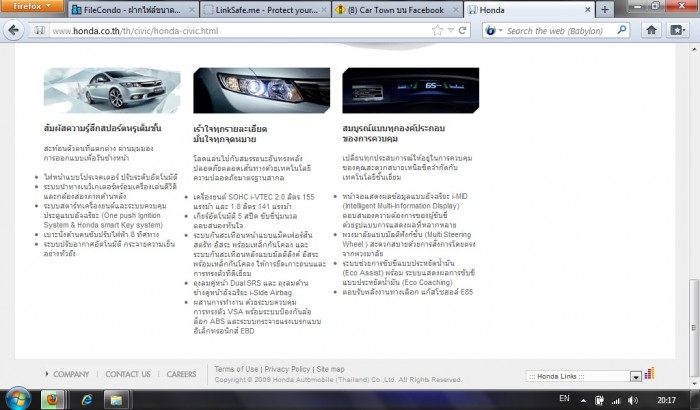700x410 pixels.
Task: Open the CAREERS footer link
Action: click(181, 374)
